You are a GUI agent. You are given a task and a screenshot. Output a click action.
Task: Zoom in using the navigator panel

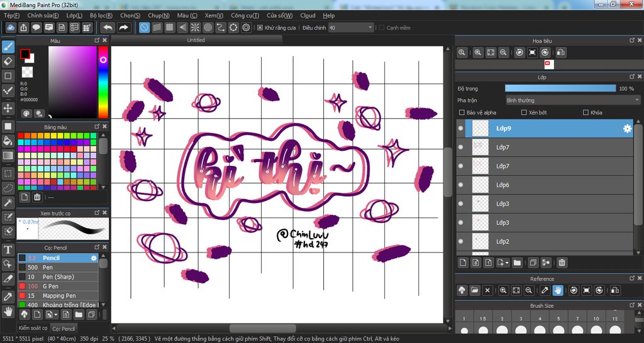click(478, 53)
